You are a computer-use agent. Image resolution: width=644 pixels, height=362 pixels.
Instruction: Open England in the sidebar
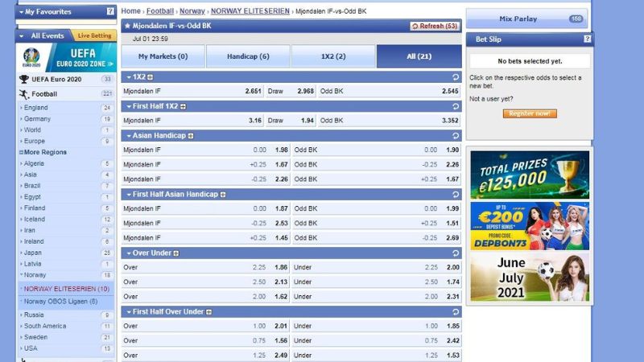(35, 108)
